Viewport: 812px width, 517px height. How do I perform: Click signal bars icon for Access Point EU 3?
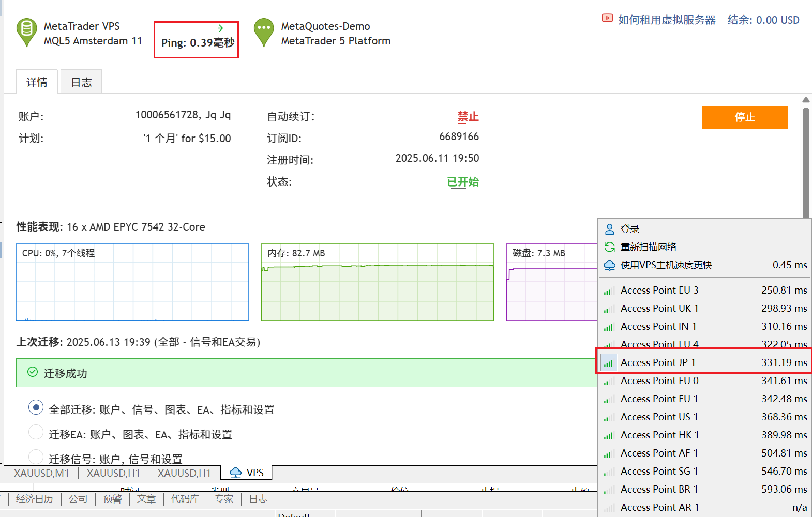click(609, 291)
